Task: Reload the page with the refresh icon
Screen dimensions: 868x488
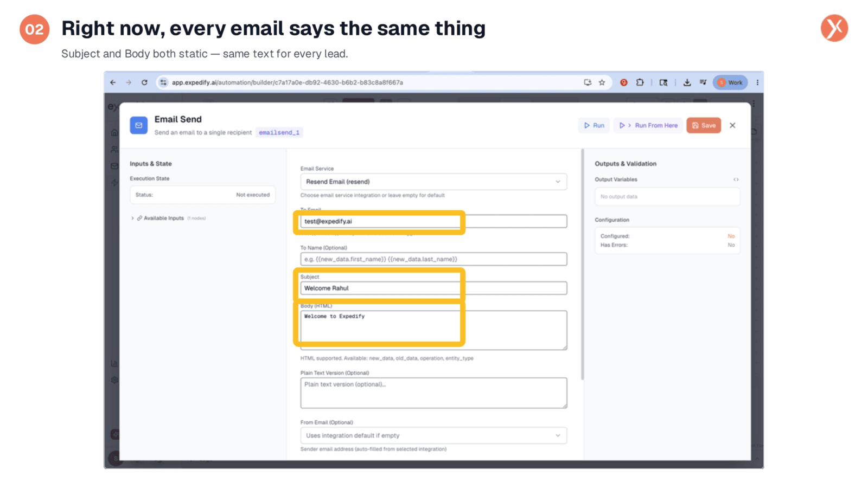Action: (144, 82)
